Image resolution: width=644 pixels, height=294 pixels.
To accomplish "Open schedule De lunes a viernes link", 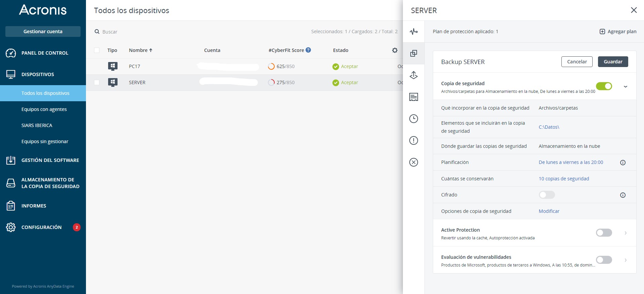I will tap(571, 162).
